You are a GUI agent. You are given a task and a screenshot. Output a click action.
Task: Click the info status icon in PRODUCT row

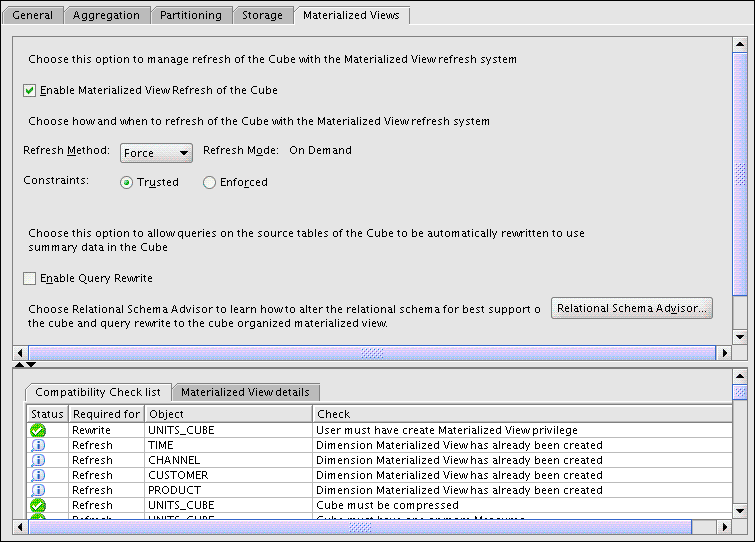(x=38, y=490)
